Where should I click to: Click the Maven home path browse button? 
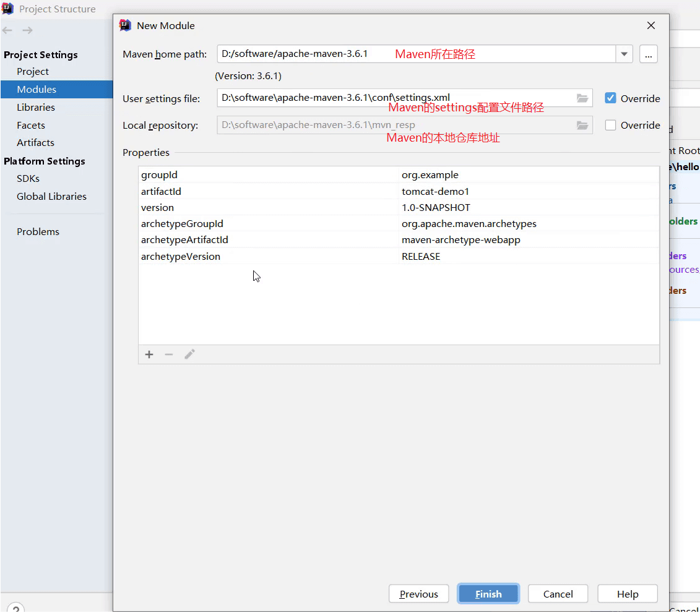648,54
